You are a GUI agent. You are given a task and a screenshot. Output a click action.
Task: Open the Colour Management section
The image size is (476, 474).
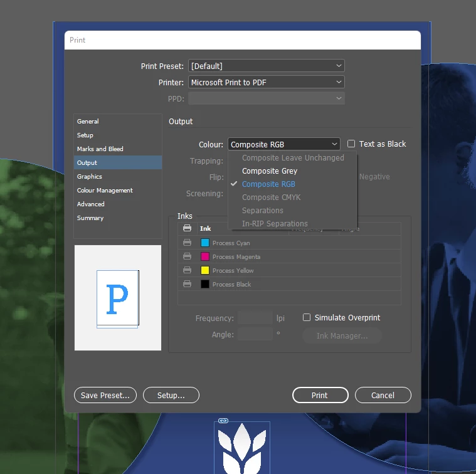[x=118, y=190]
